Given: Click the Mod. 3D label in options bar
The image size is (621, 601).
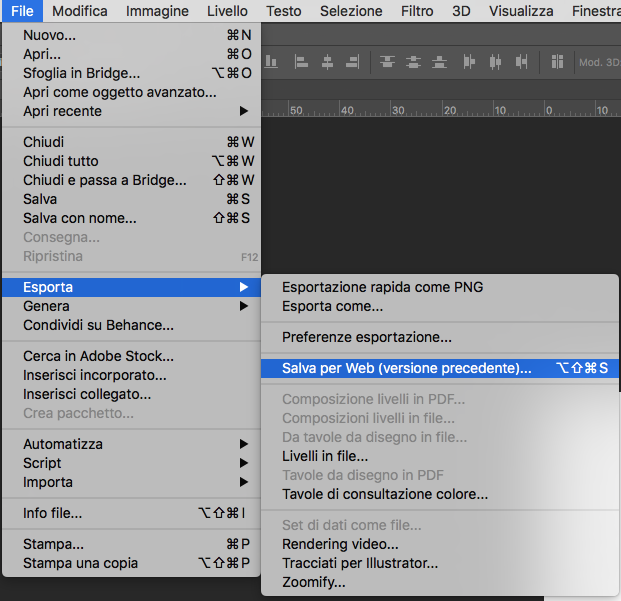Looking at the screenshot, I should 600,62.
